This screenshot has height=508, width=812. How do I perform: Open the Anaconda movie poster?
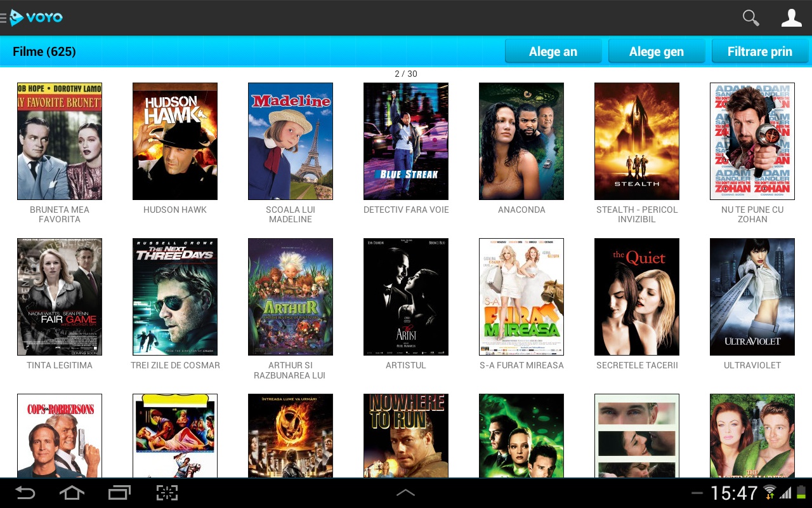tap(521, 141)
